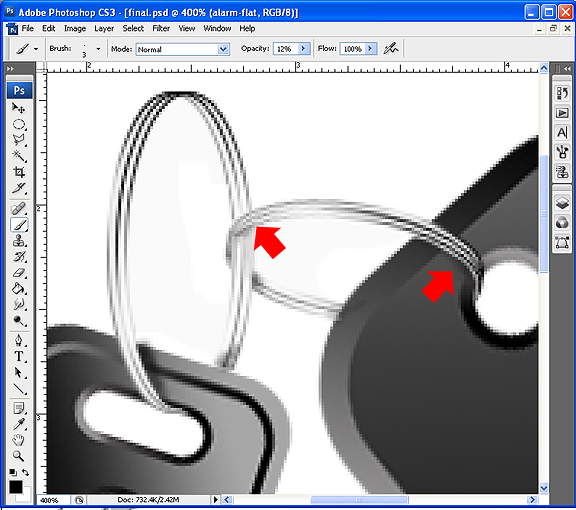
Task: Select the Magic Wand tool
Action: pos(19,156)
